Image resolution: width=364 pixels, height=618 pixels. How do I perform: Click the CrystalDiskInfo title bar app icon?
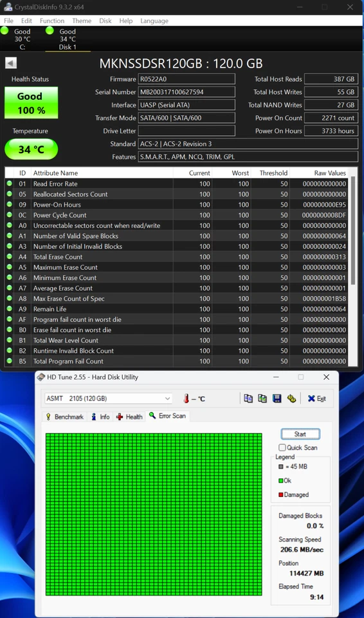(x=8, y=7)
